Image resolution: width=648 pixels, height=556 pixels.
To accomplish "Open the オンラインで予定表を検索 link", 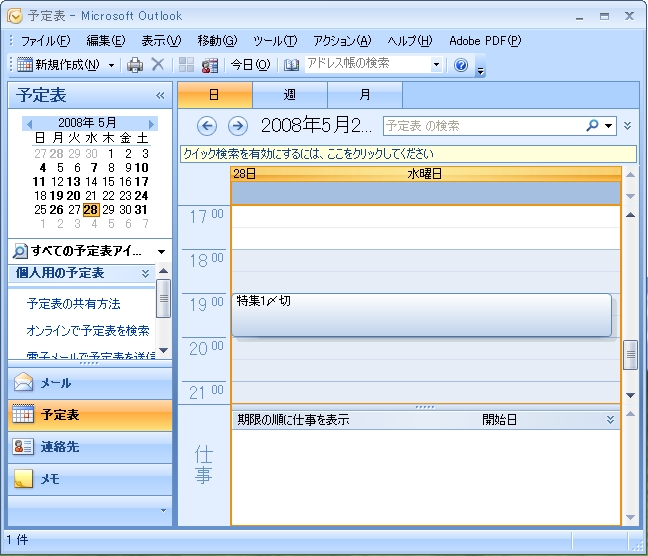I will coord(88,331).
